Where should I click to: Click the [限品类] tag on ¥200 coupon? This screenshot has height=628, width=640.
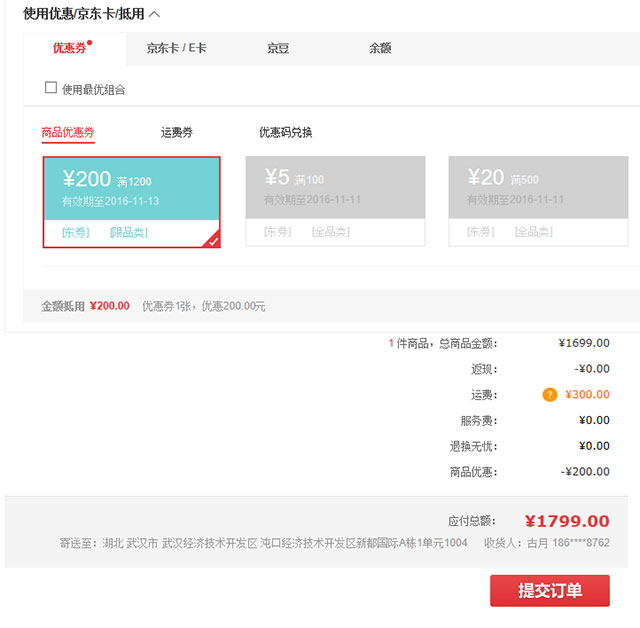tap(128, 233)
